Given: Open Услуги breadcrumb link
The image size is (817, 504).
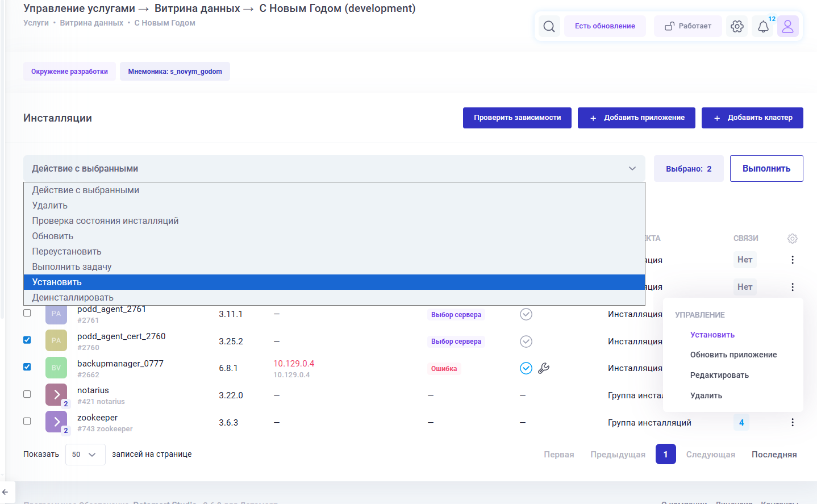Looking at the screenshot, I should (36, 23).
